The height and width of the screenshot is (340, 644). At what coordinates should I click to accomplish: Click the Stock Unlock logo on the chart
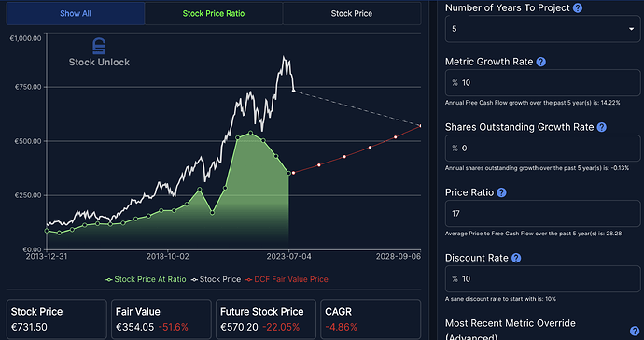[99, 52]
